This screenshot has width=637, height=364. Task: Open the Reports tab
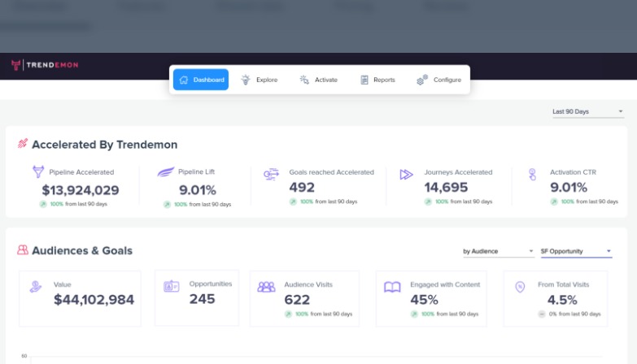click(377, 80)
